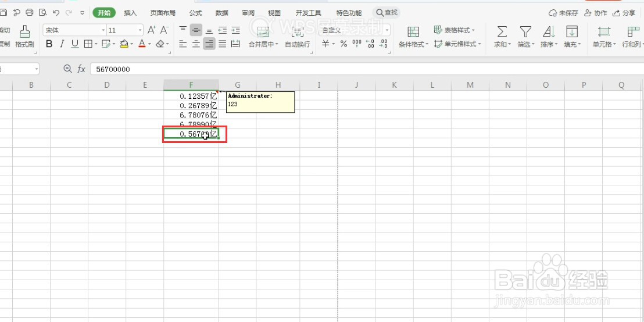The image size is (644, 322).
Task: Switch to the 审阅 (Review) tab
Action: coord(248,13)
